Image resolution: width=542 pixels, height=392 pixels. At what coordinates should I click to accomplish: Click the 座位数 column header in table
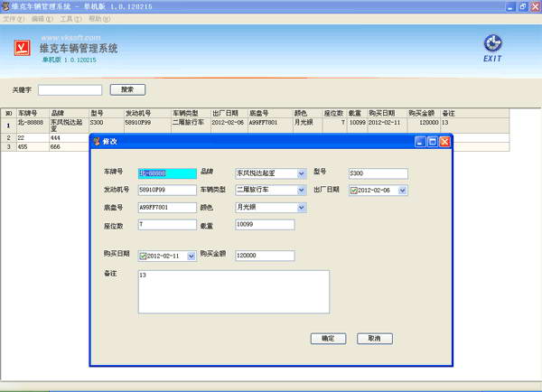coord(334,113)
